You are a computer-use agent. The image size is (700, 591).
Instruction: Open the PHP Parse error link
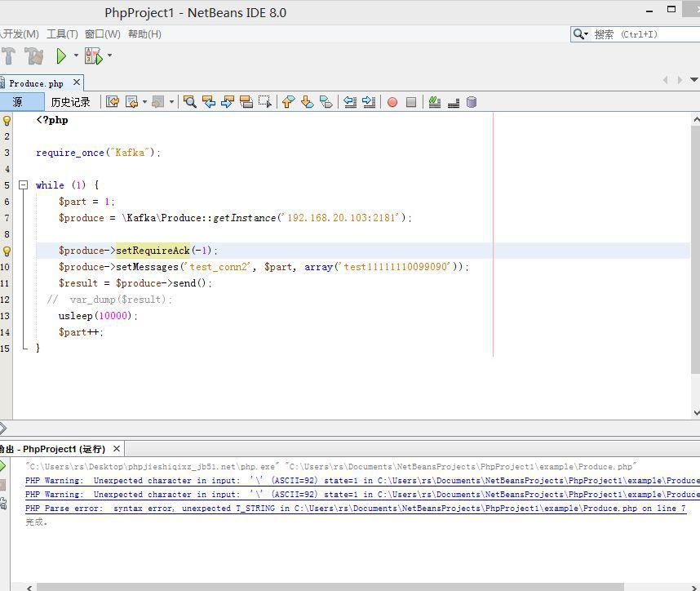pos(356,509)
